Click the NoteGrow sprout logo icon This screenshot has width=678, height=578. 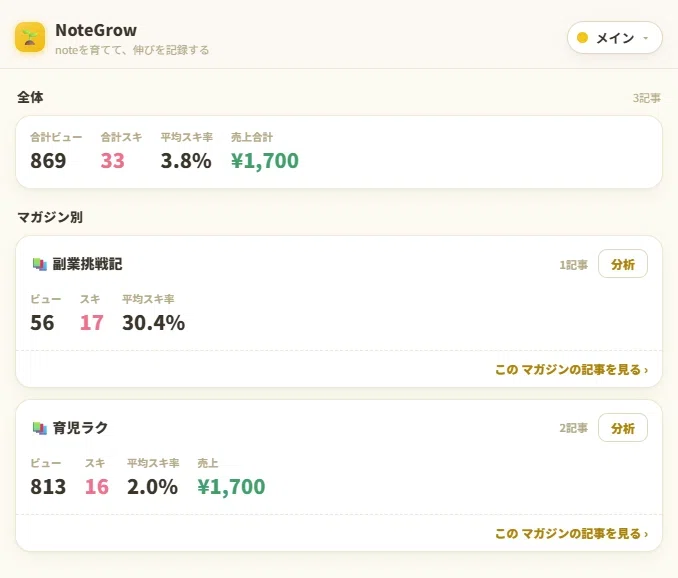coord(30,37)
